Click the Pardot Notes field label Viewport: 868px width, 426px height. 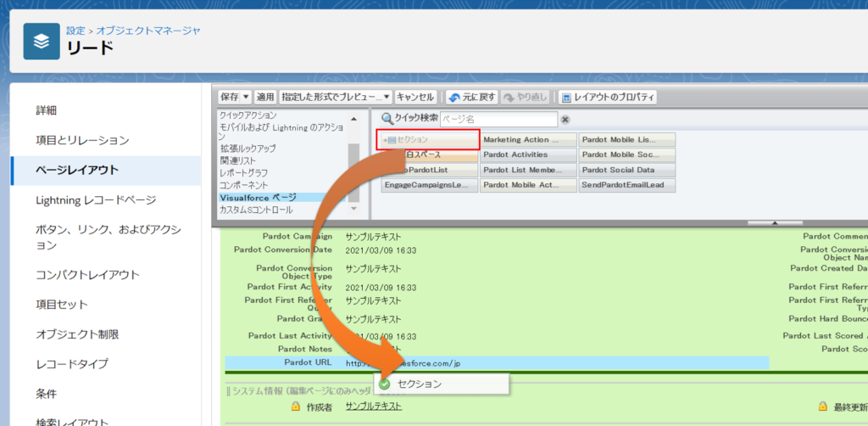coord(305,349)
